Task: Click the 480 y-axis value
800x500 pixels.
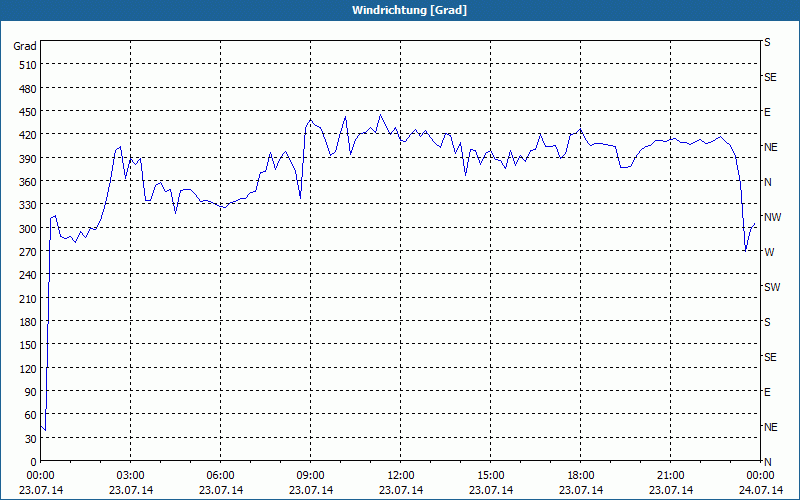Action: click(28, 88)
